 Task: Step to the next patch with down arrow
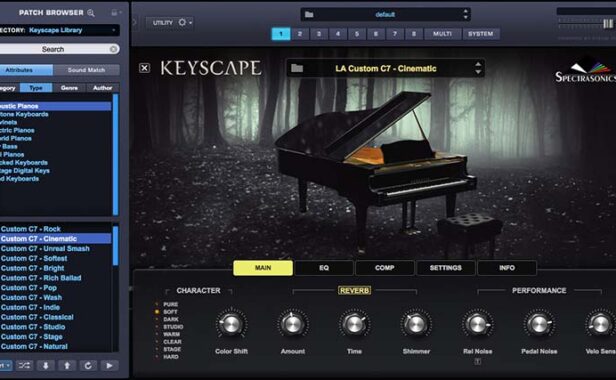(x=46, y=365)
